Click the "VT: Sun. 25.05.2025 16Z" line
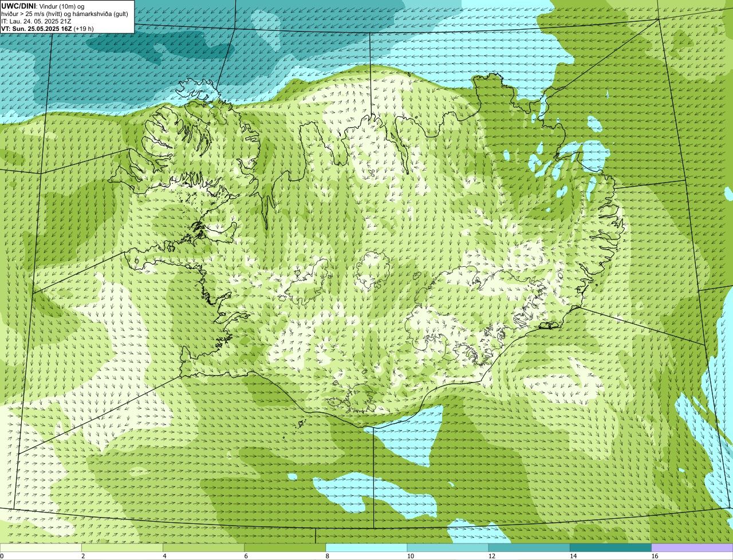733x560 pixels. [x=48, y=29]
